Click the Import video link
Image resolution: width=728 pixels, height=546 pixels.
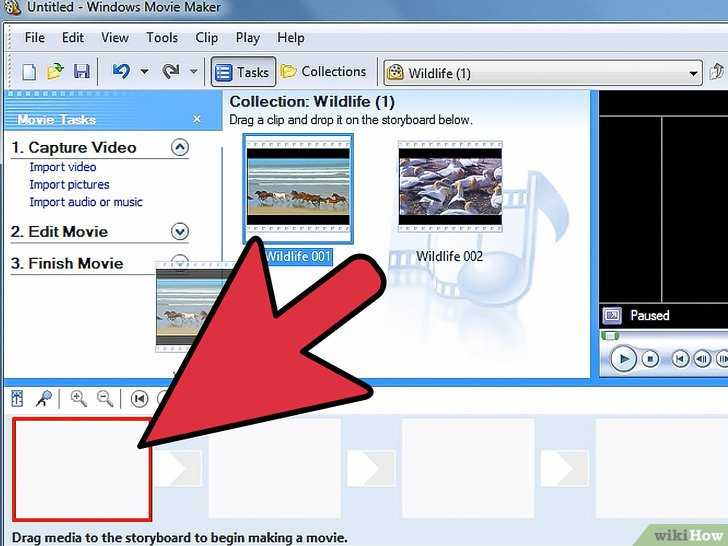click(63, 167)
